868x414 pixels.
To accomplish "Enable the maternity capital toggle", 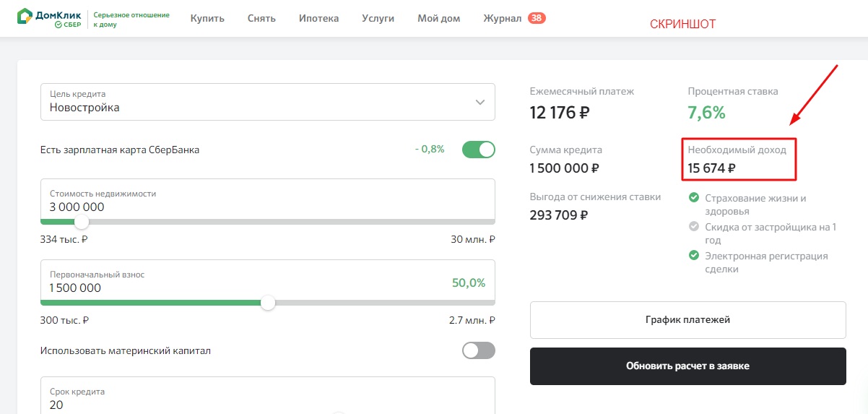I will point(478,350).
